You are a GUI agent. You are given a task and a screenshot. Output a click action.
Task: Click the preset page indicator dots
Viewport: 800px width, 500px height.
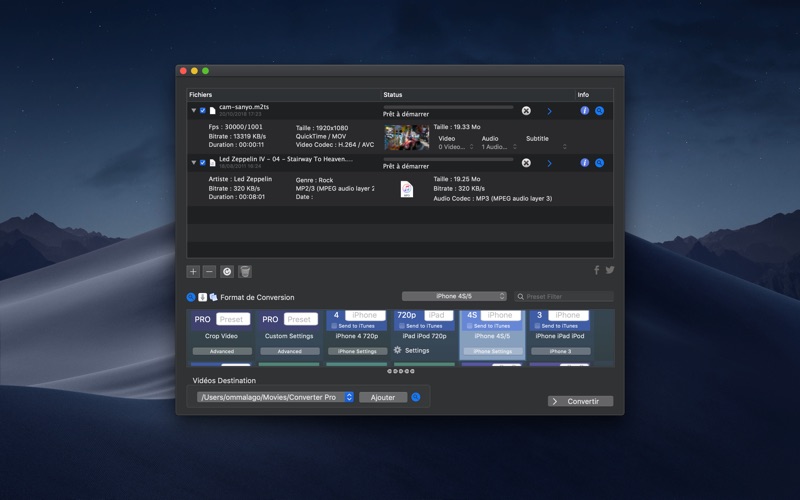coord(401,371)
